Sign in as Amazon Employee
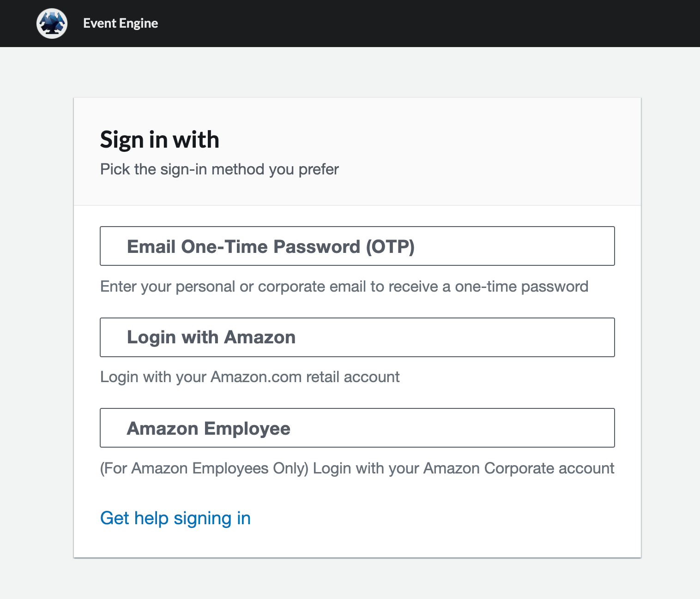Screen dimensions: 700x599 coord(357,428)
